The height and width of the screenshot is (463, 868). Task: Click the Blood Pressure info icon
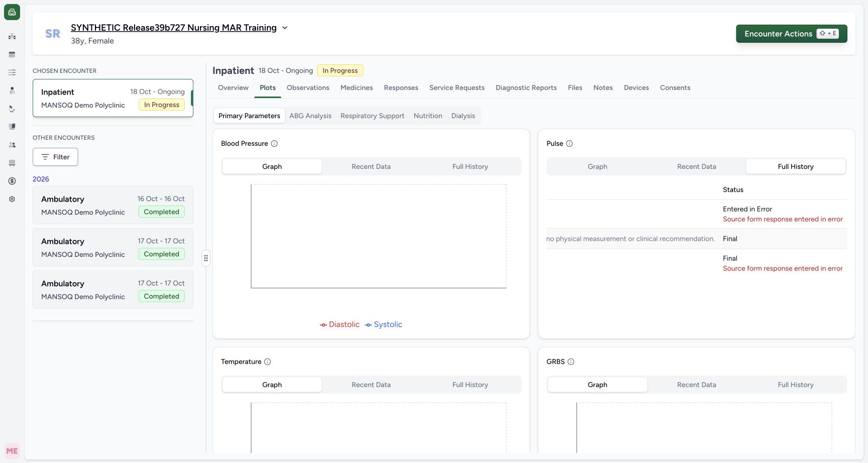274,144
